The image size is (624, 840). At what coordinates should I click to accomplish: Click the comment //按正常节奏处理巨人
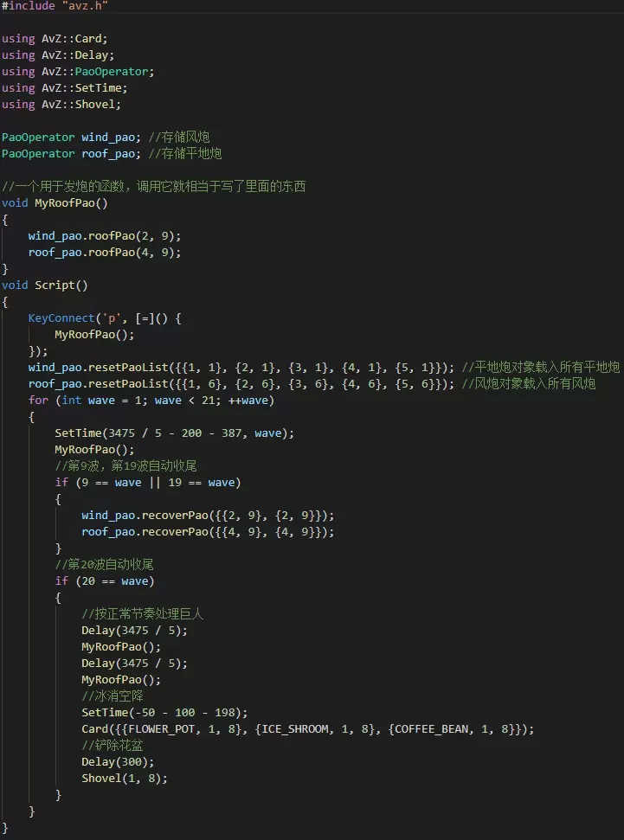pos(143,613)
